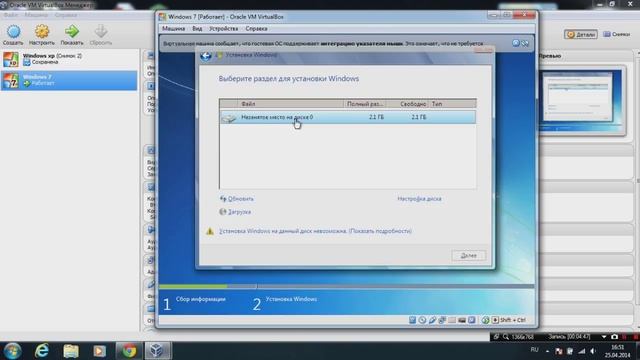Click the hard disk activity status icon
Screen dimensions: 640x360
tap(413, 320)
